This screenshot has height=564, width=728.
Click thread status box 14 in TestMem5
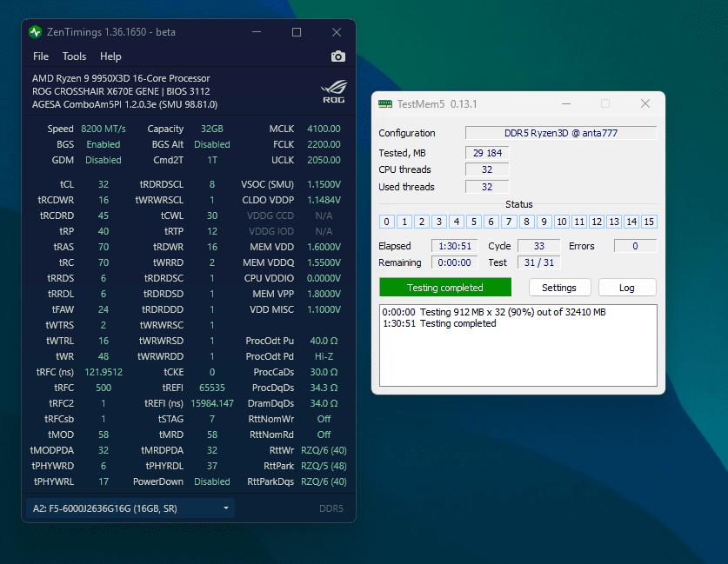(632, 222)
